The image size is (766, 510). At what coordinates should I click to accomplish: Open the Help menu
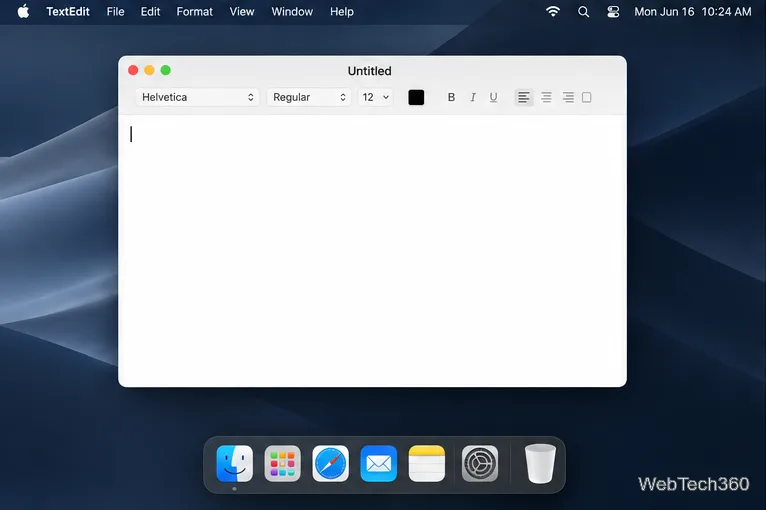[x=341, y=12]
